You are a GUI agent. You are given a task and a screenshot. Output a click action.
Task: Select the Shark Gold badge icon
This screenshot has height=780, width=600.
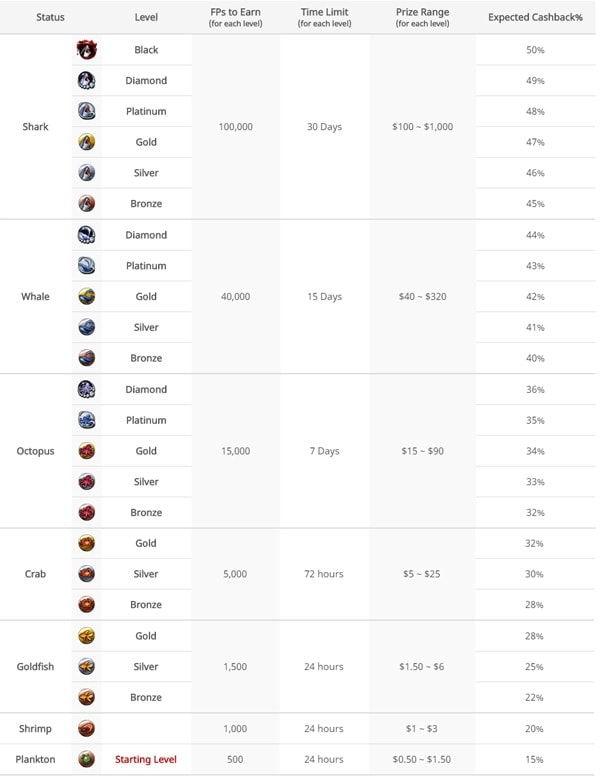point(87,142)
